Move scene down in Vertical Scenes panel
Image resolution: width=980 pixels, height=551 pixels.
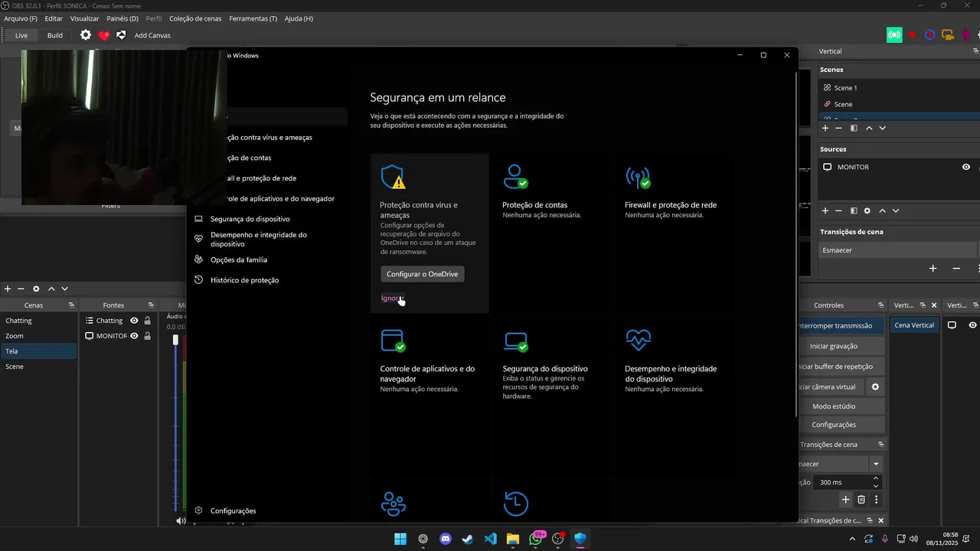coord(882,128)
